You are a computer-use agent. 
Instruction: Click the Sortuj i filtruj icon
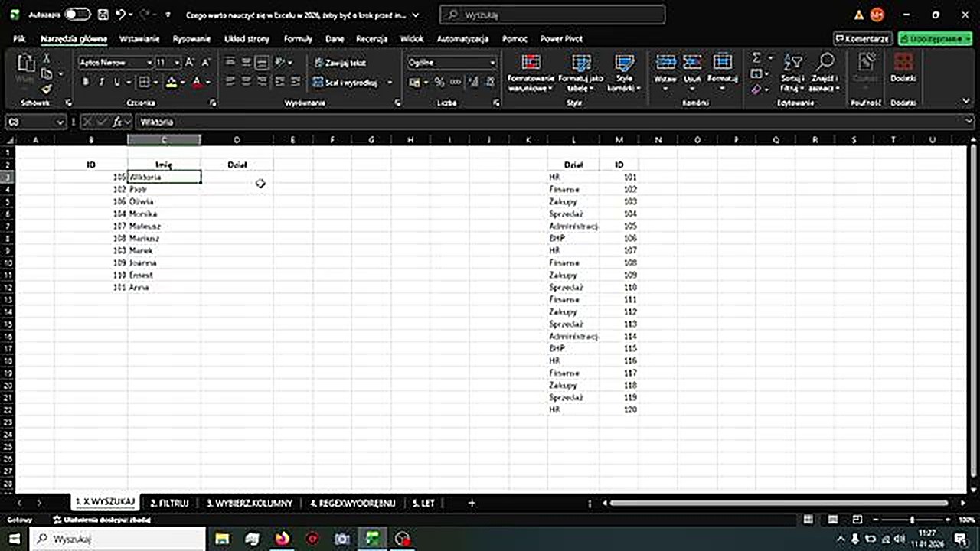tap(792, 64)
